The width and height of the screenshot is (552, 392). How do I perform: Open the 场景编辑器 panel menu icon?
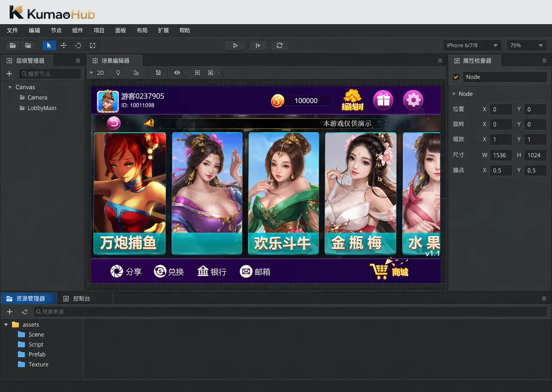(440, 61)
